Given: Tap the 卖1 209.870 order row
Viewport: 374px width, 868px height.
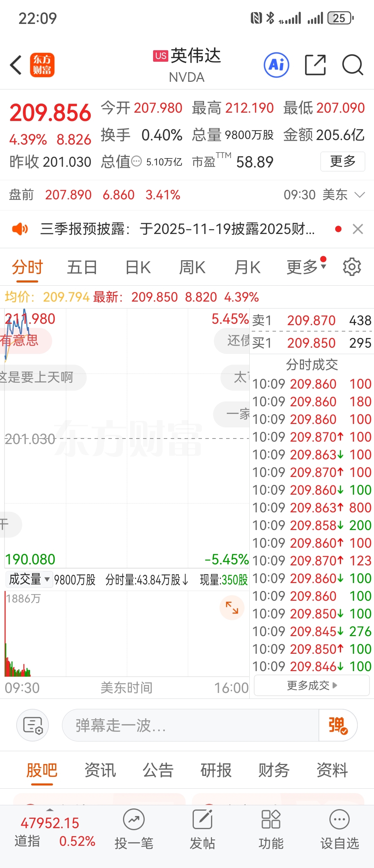Looking at the screenshot, I should (x=312, y=320).
